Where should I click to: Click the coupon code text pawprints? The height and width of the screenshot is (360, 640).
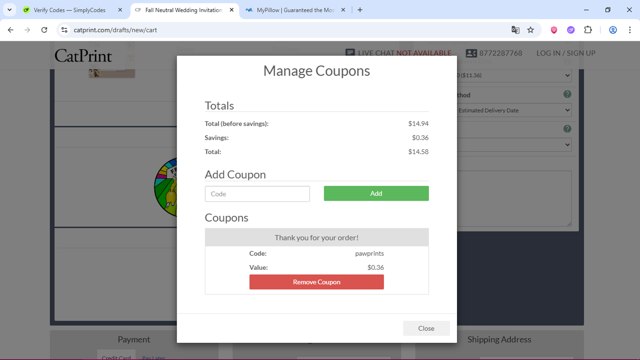point(369,253)
